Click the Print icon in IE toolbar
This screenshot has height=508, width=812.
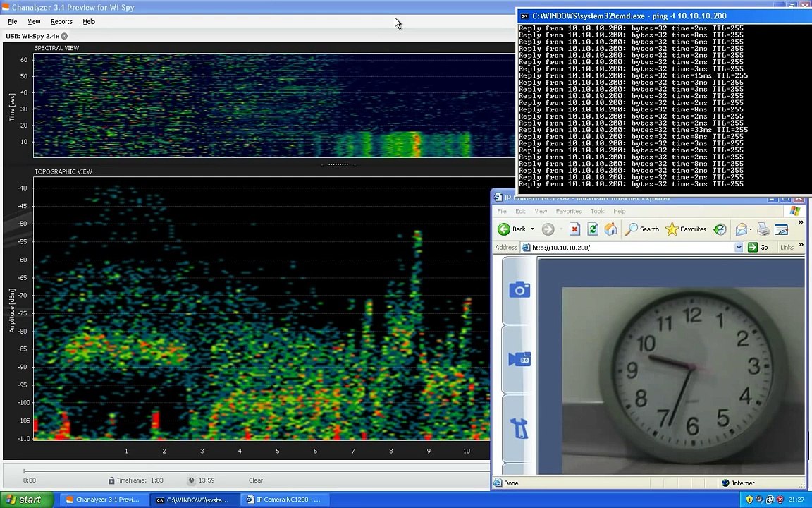click(x=763, y=229)
